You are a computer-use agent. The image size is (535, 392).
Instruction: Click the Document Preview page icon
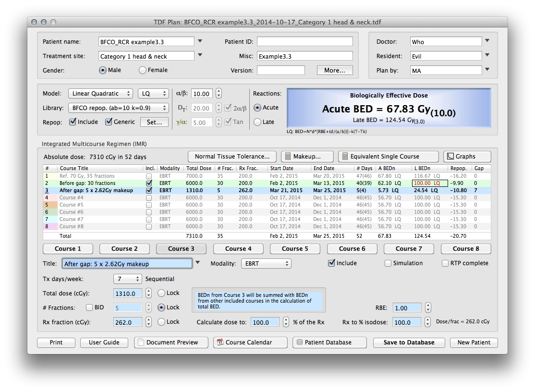(x=141, y=343)
